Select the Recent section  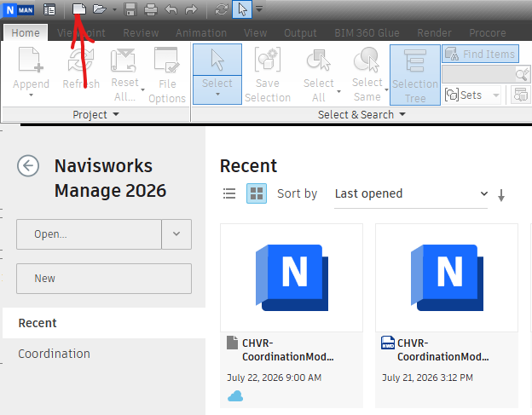104,323
